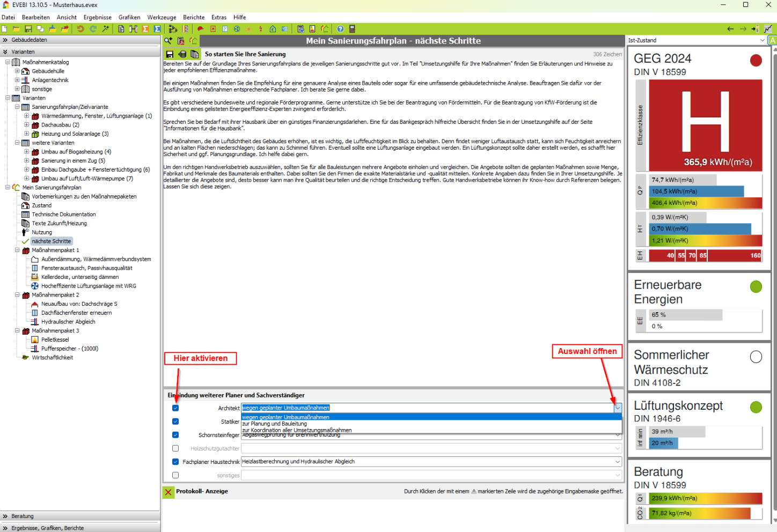Enable the Holzschutzgutachter checkbox
The width and height of the screenshot is (777, 532).
(175, 448)
